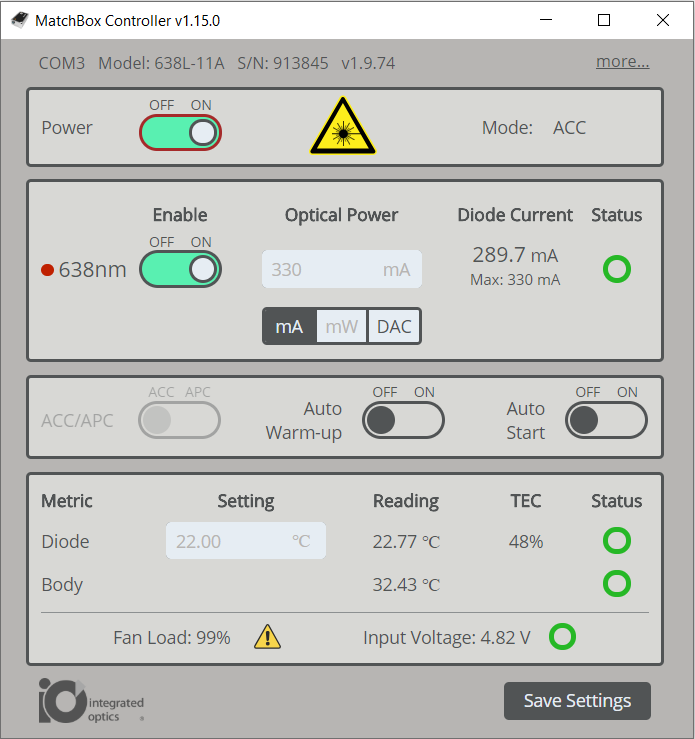Select the mA units tab
The height and width of the screenshot is (739, 695).
point(289,327)
